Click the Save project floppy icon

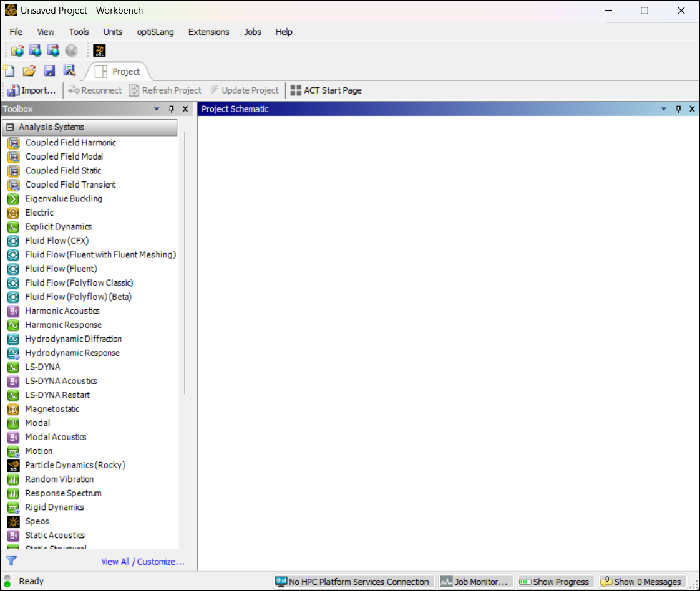tap(49, 71)
